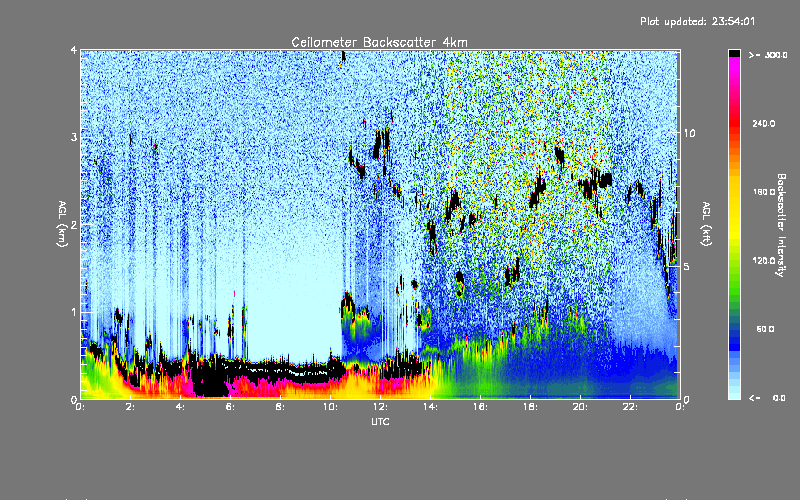Select the '2' tick on the km axis
Viewport: 800px width, 500px height.
[74, 224]
